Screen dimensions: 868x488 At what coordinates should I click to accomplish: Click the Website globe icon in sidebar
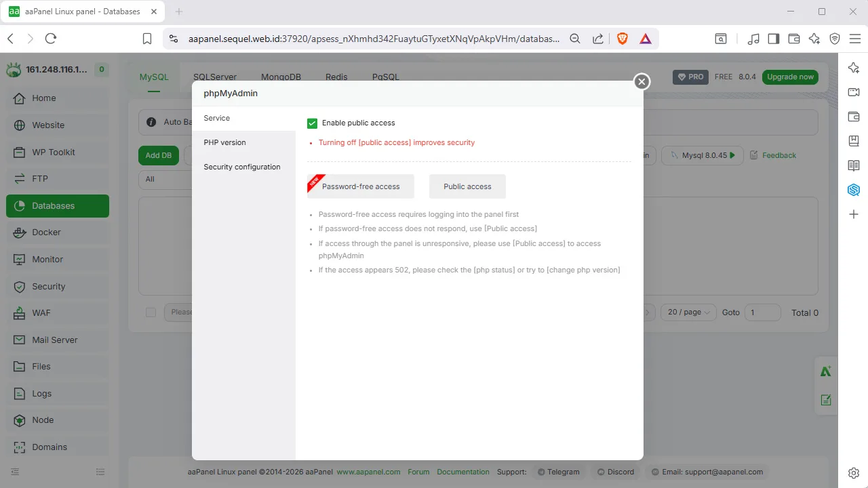(x=19, y=125)
